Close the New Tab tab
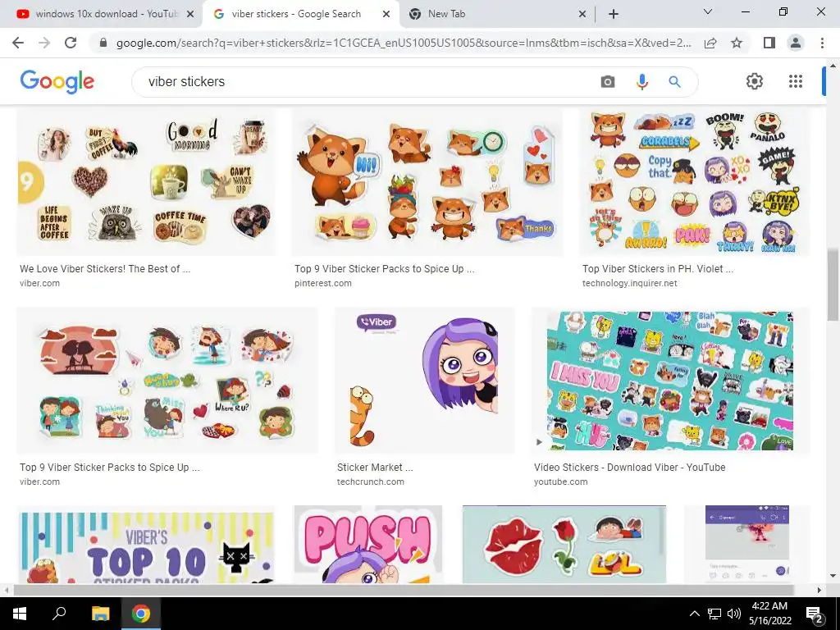Image resolution: width=840 pixels, height=630 pixels. [582, 14]
